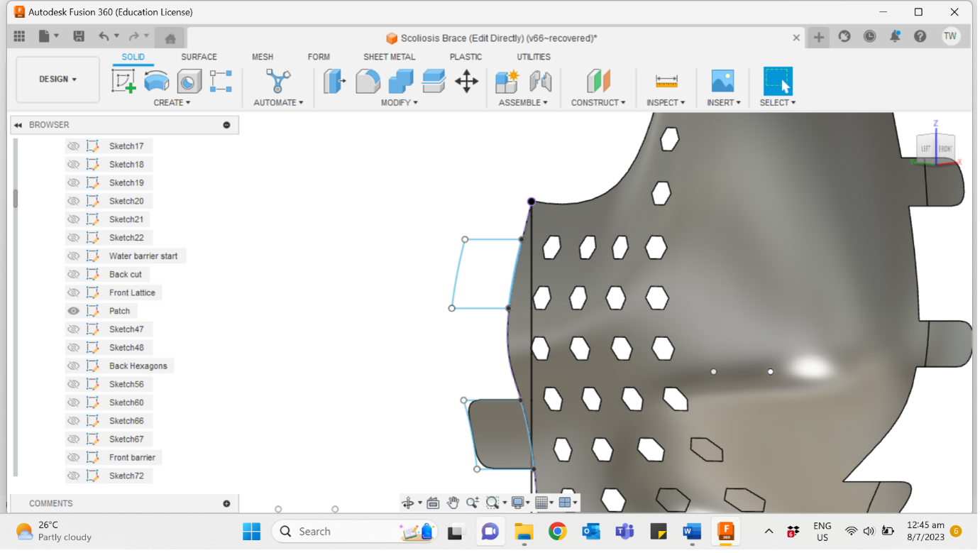This screenshot has width=980, height=553.
Task: Open the TW user account menu
Action: pos(950,36)
